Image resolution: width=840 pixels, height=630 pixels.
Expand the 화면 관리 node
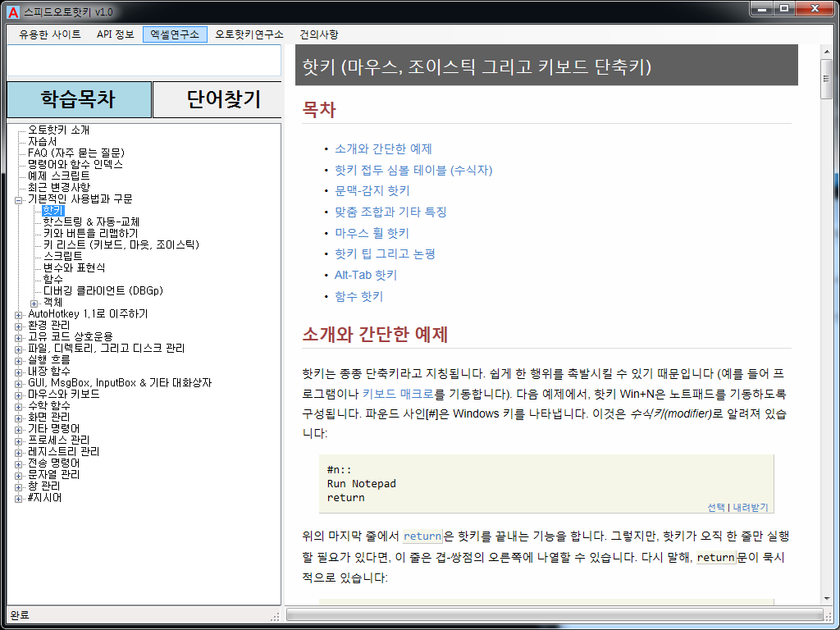click(18, 418)
